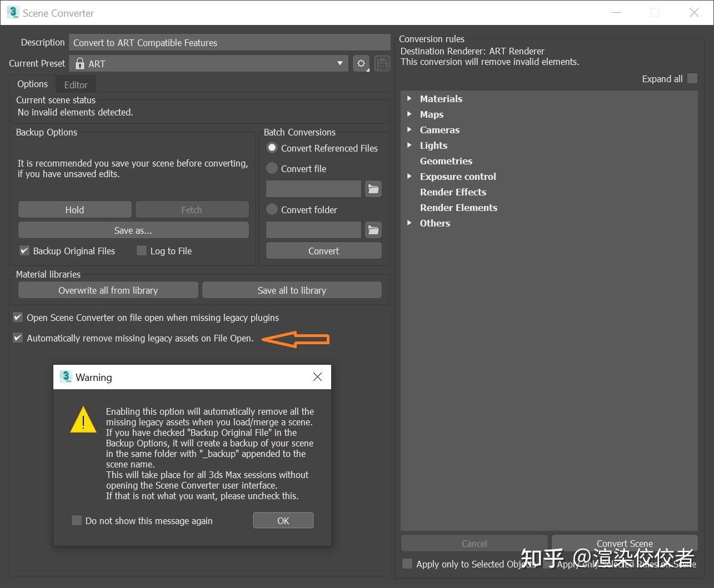This screenshot has height=588, width=714.
Task: Close the Warning dialog with the X
Action: (317, 376)
